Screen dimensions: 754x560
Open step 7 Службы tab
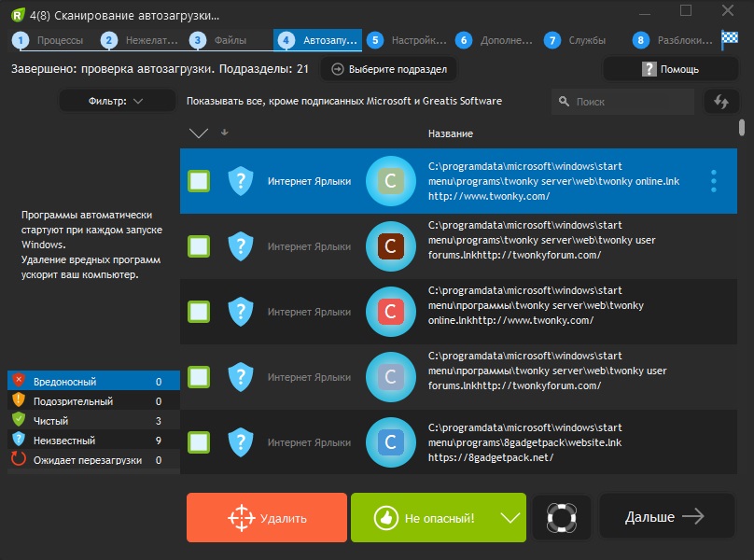point(579,40)
